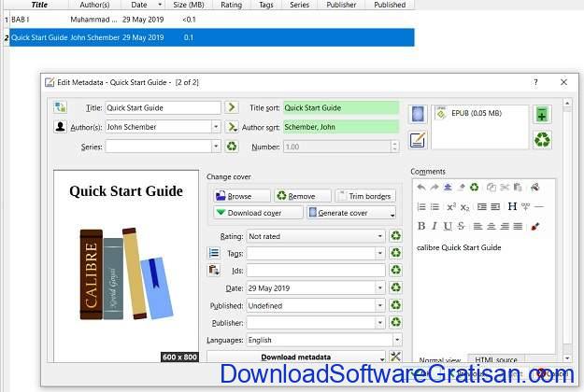Browse for a new cover image
The image size is (584, 392).
click(242, 196)
